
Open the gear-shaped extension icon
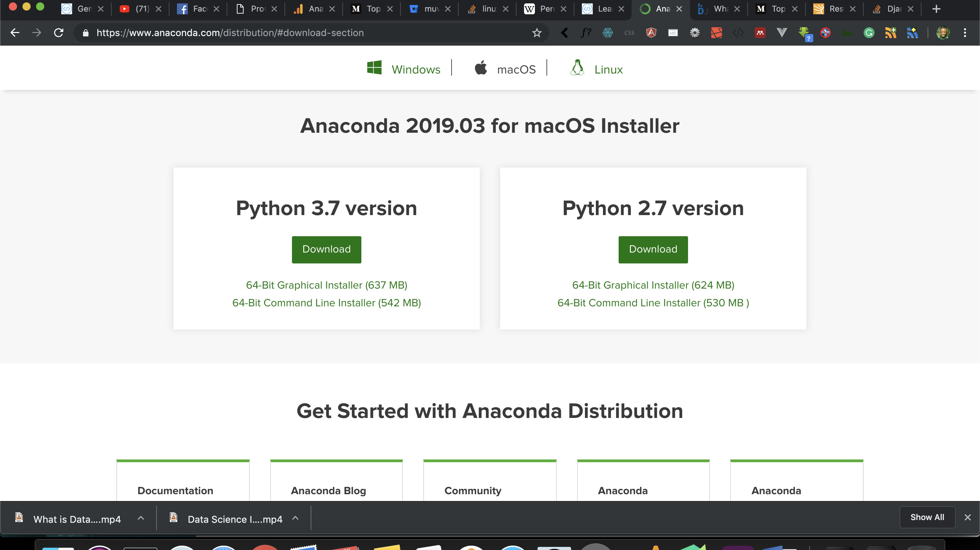(695, 33)
